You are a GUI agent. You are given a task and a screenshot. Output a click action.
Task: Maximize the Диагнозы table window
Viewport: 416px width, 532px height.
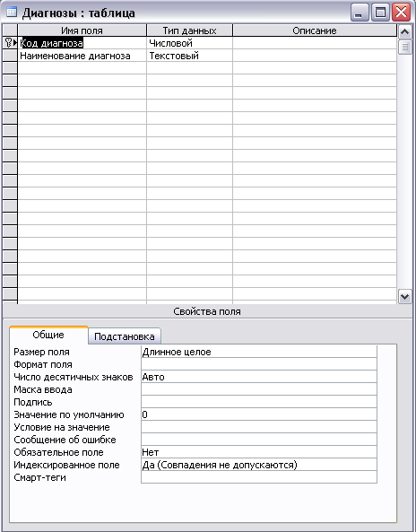click(380, 13)
